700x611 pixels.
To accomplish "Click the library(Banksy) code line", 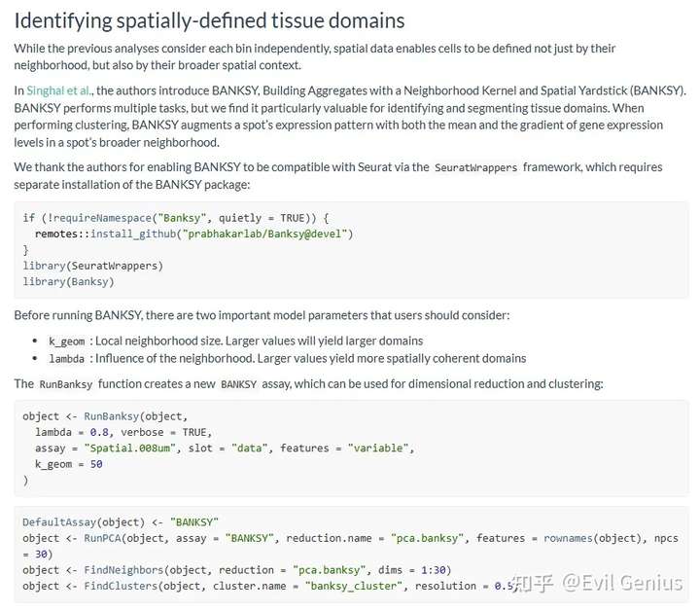I will coord(68,282).
